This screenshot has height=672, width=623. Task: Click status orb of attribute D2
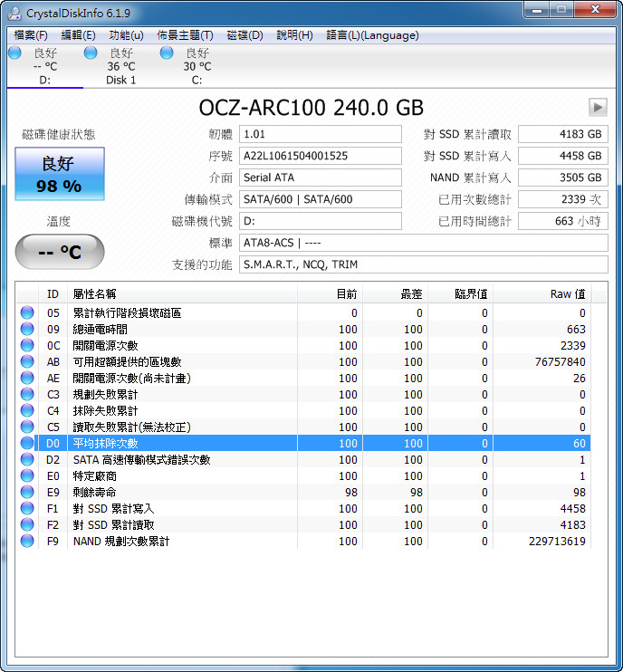pos(27,459)
